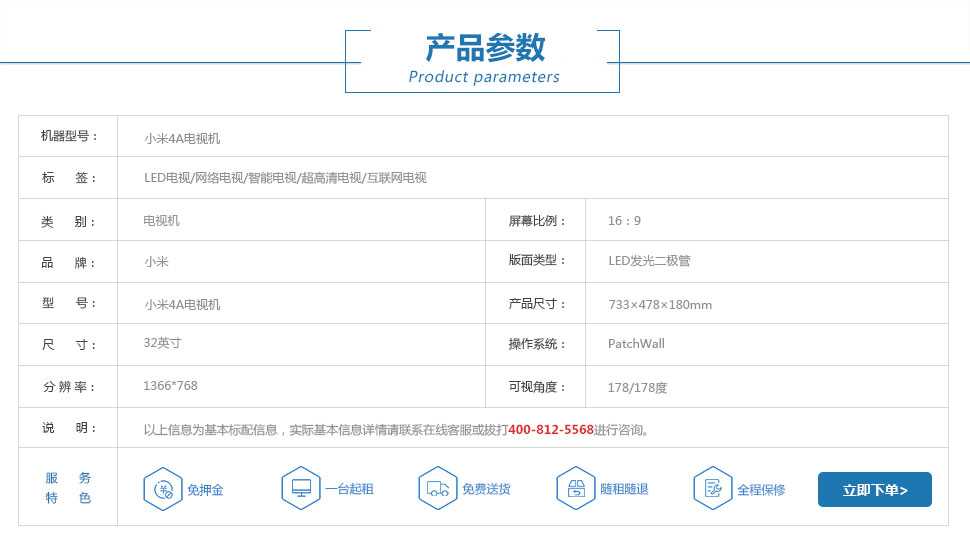This screenshot has height=549, width=970.
Task: Click the 一台起租 label text
Action: click(350, 489)
